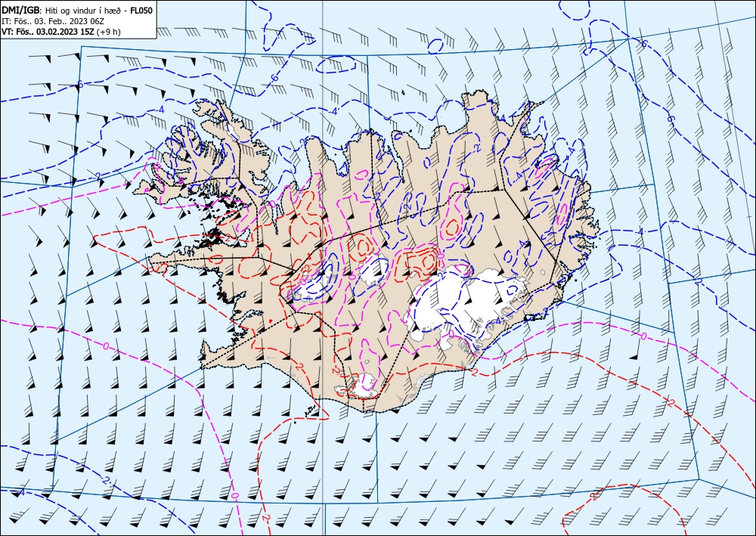Click the '(+9 h)' forecast offset text
The image size is (756, 536).
(108, 32)
